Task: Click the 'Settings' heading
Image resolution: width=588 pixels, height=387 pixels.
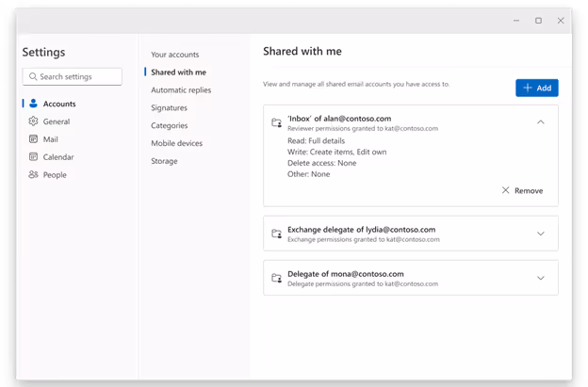Action: (x=43, y=52)
